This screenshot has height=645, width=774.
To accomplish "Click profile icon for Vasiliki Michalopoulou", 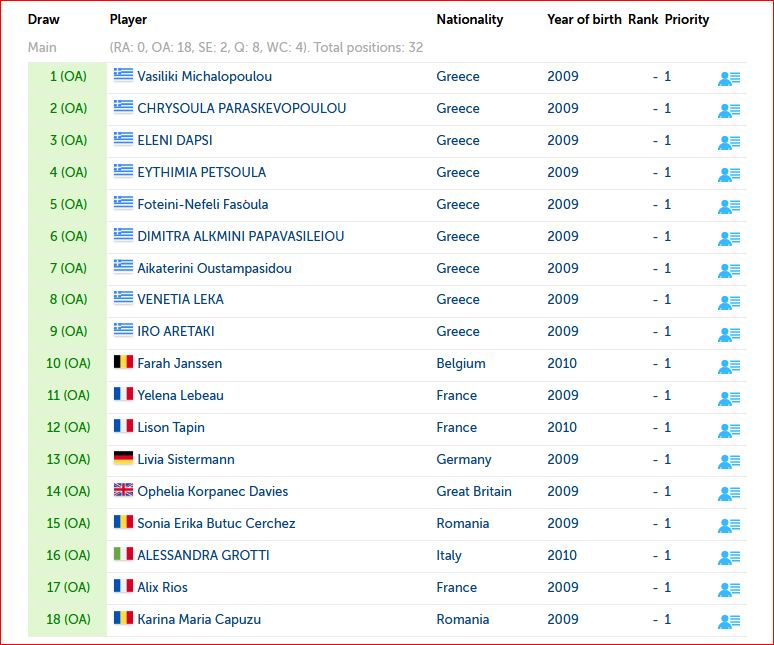I will (728, 78).
